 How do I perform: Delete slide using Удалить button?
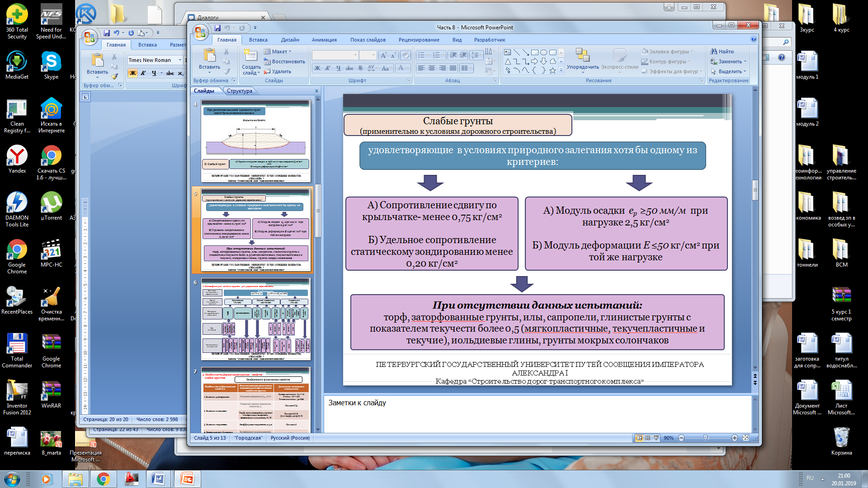point(278,71)
